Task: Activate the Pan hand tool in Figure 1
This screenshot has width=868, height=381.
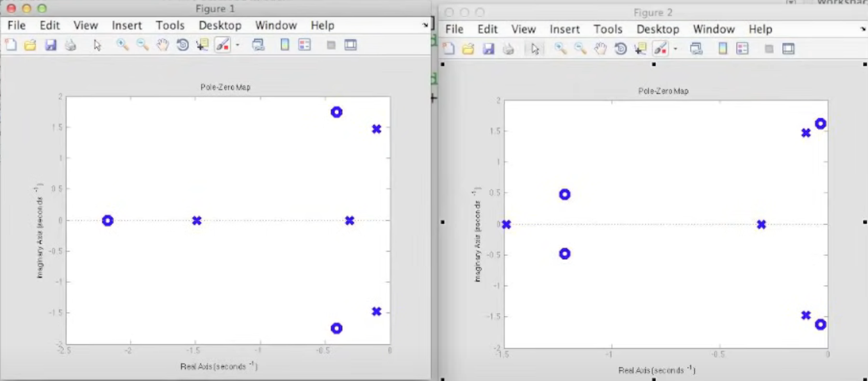Action: (163, 45)
